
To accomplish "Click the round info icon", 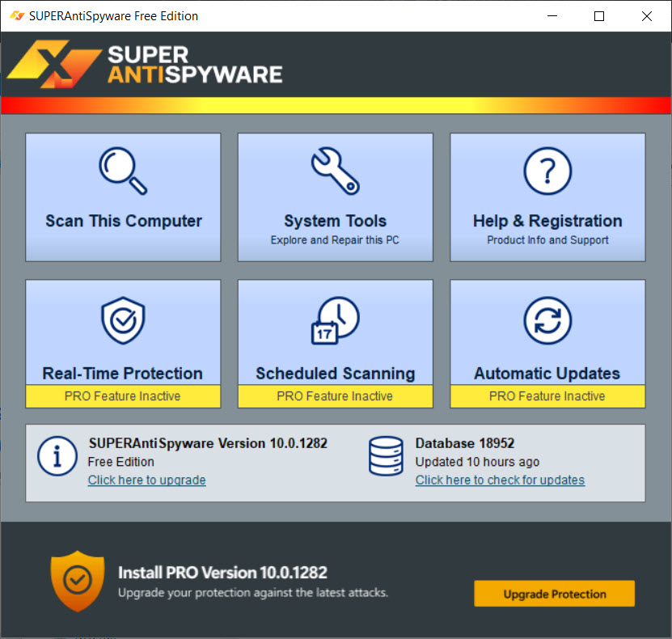I will (x=57, y=456).
